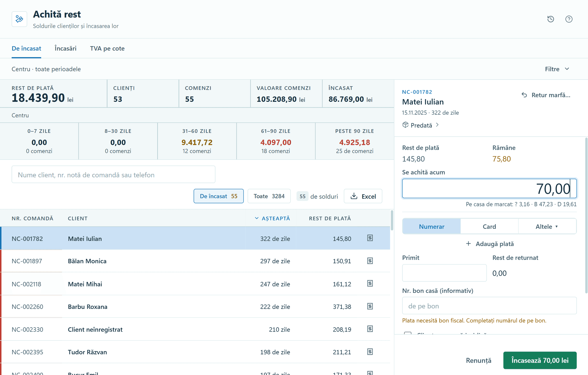This screenshot has height=375, width=588.
Task: Sort by REST DE PLATĂ column header
Action: click(x=330, y=218)
